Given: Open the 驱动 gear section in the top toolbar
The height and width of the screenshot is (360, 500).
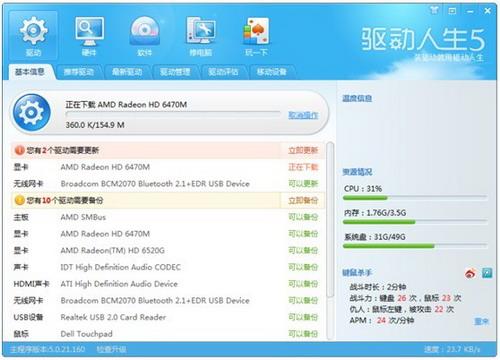Looking at the screenshot, I should tap(33, 35).
